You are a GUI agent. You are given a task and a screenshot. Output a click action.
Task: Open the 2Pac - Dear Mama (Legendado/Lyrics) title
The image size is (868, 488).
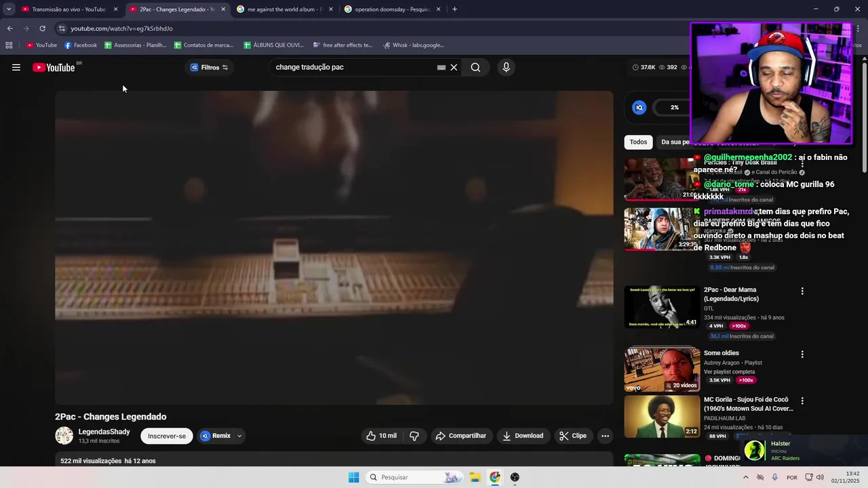(731, 294)
